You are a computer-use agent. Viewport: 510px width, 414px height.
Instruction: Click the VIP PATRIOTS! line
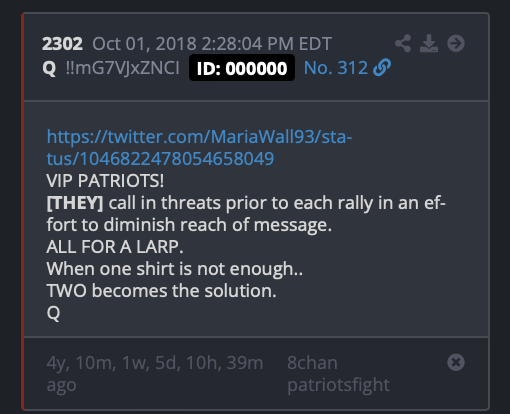(x=105, y=181)
